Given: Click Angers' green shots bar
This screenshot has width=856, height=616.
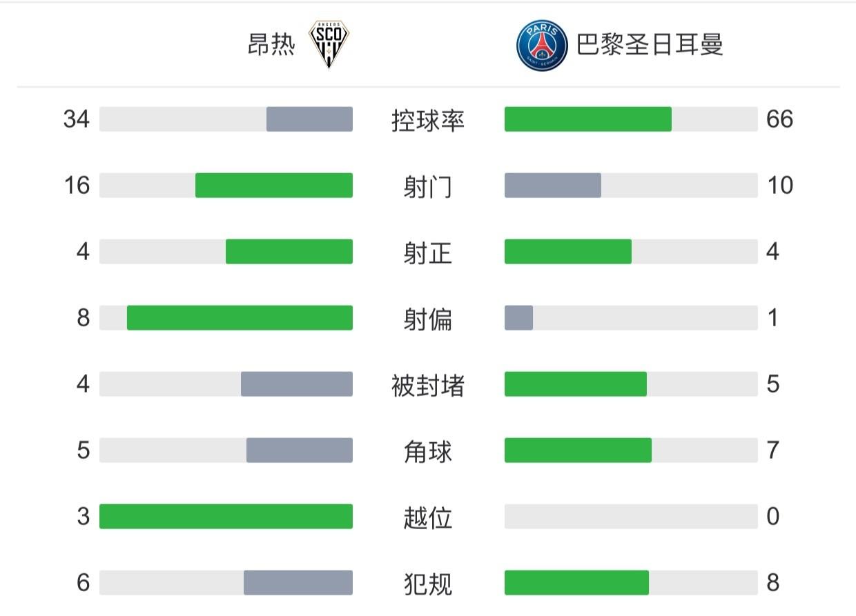Looking at the screenshot, I should (273, 186).
